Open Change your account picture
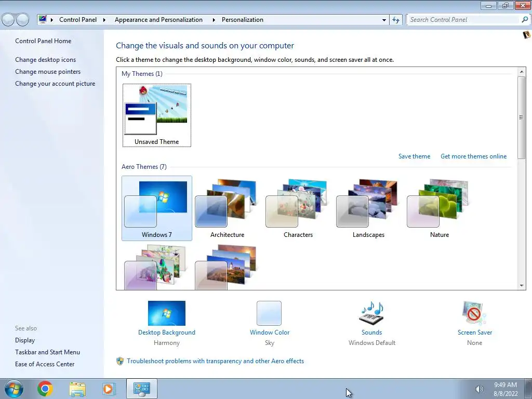 tap(55, 84)
